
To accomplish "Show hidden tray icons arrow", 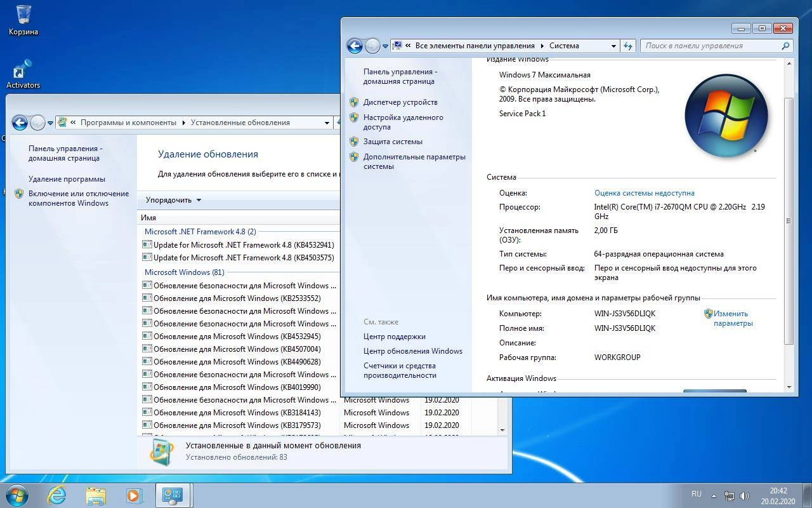I will (714, 495).
